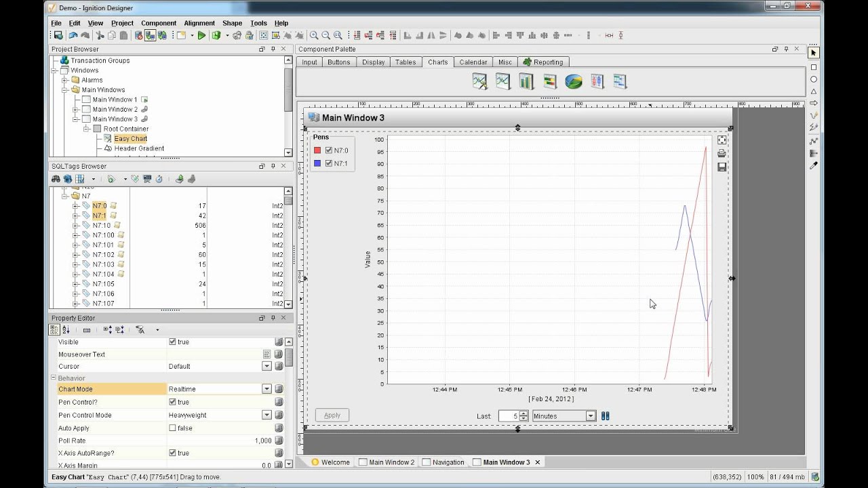This screenshot has width=868, height=488.
Task: Pause the realtime chart
Action: (x=606, y=416)
